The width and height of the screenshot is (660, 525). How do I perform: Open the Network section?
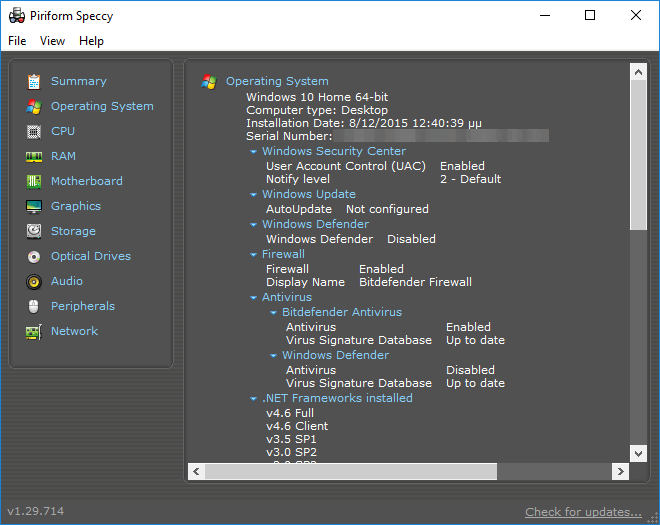(75, 331)
